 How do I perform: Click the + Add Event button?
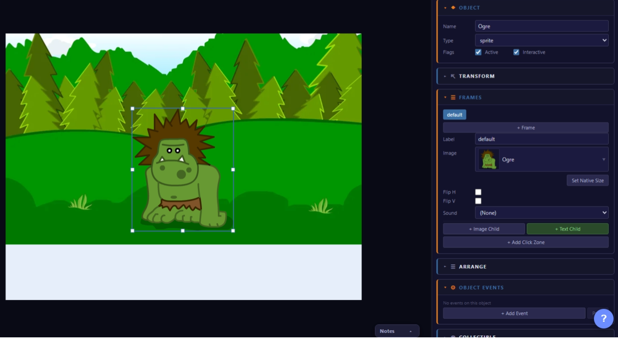[x=514, y=313]
